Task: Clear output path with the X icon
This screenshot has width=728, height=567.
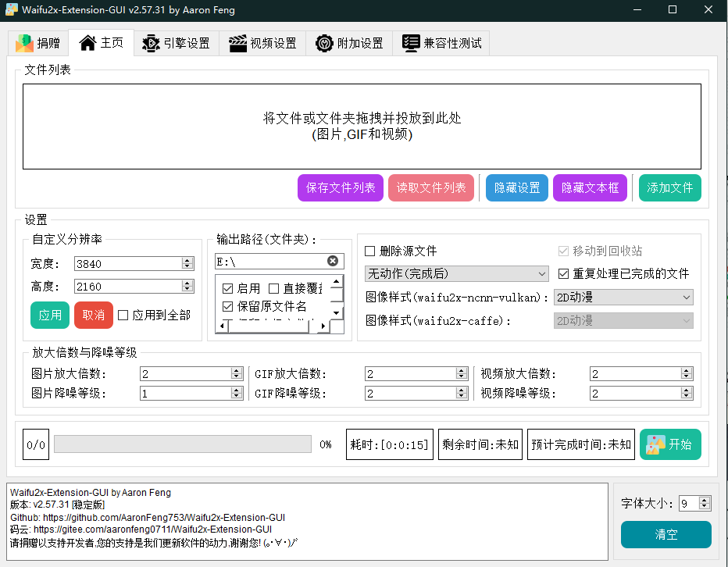Action: coord(333,261)
